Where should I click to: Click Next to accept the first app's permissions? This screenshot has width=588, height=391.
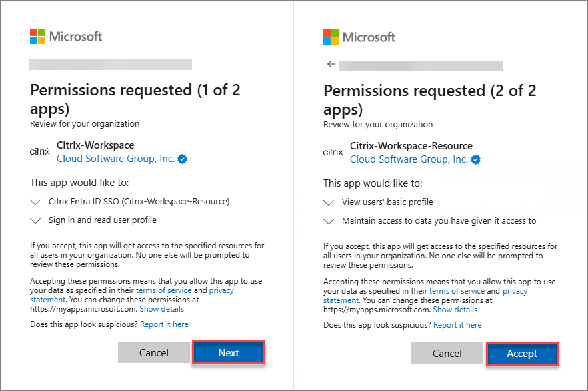[229, 352]
